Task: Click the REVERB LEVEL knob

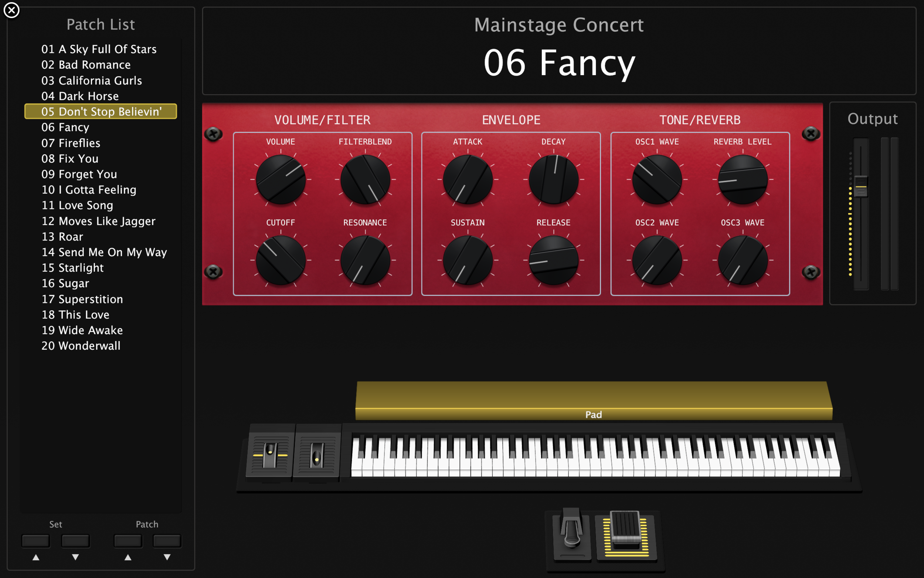Action: 743,179
